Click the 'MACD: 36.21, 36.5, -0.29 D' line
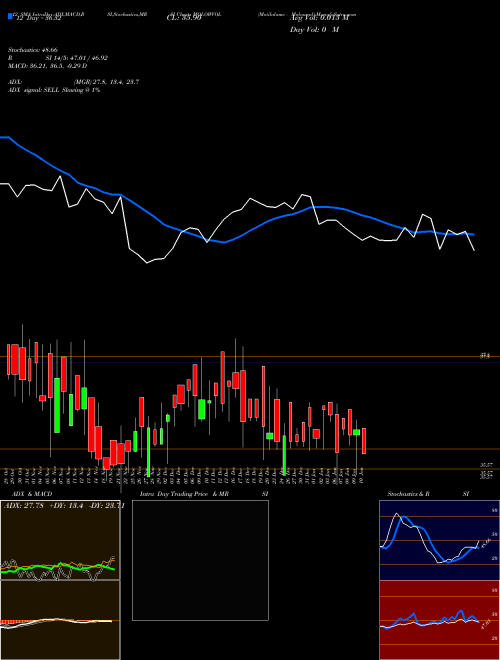 point(48,66)
